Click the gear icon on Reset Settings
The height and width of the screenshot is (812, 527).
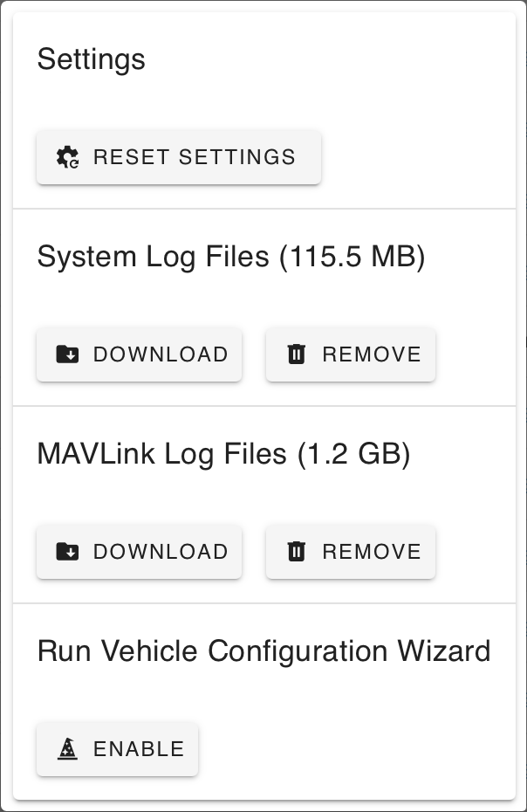(x=67, y=157)
